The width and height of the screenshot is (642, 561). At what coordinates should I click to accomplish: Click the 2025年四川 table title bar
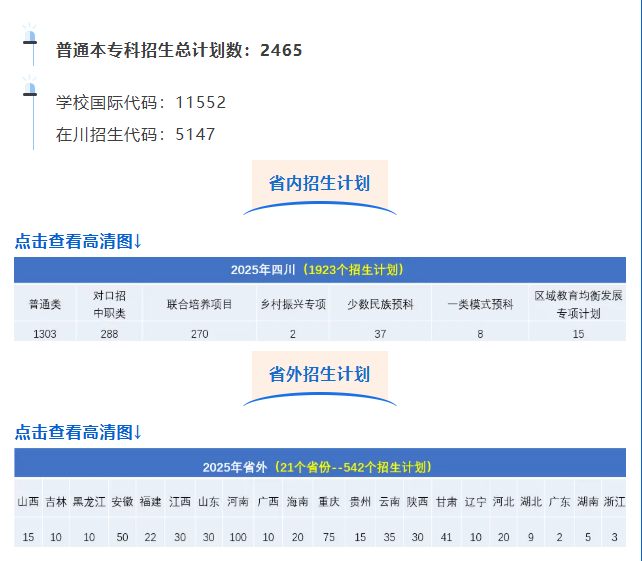point(320,270)
